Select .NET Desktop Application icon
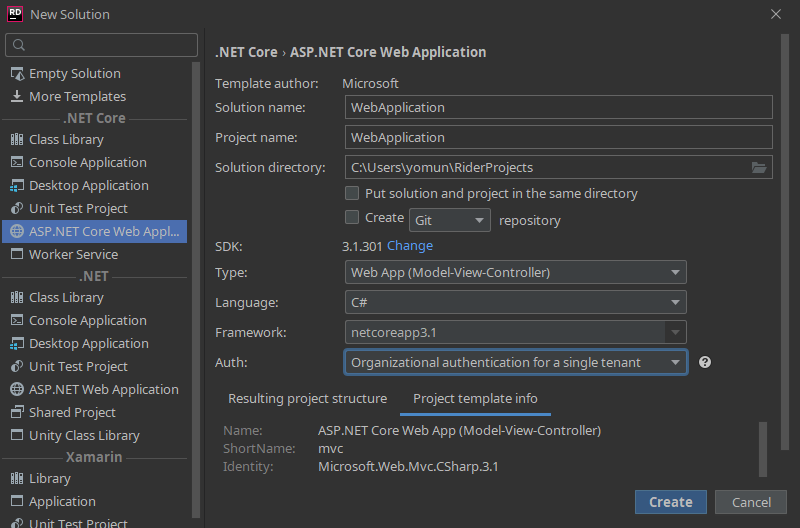Screen dimensions: 800x528 [x=17, y=343]
